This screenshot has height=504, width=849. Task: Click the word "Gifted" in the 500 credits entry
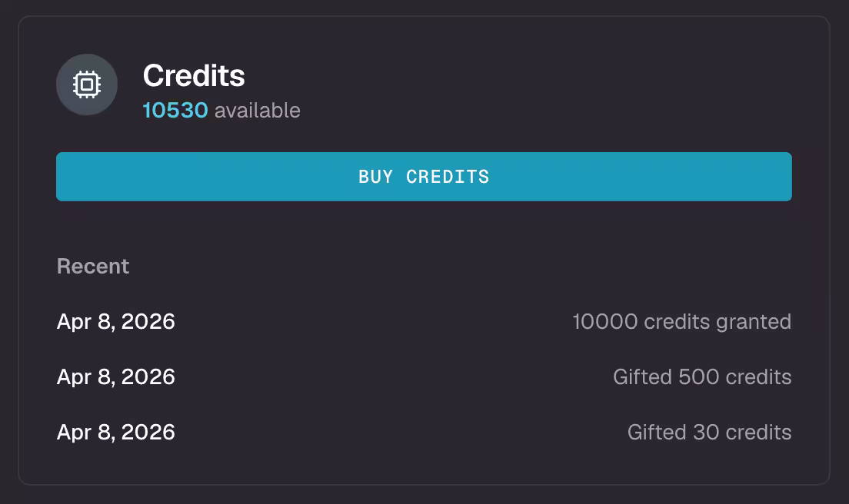[642, 377]
